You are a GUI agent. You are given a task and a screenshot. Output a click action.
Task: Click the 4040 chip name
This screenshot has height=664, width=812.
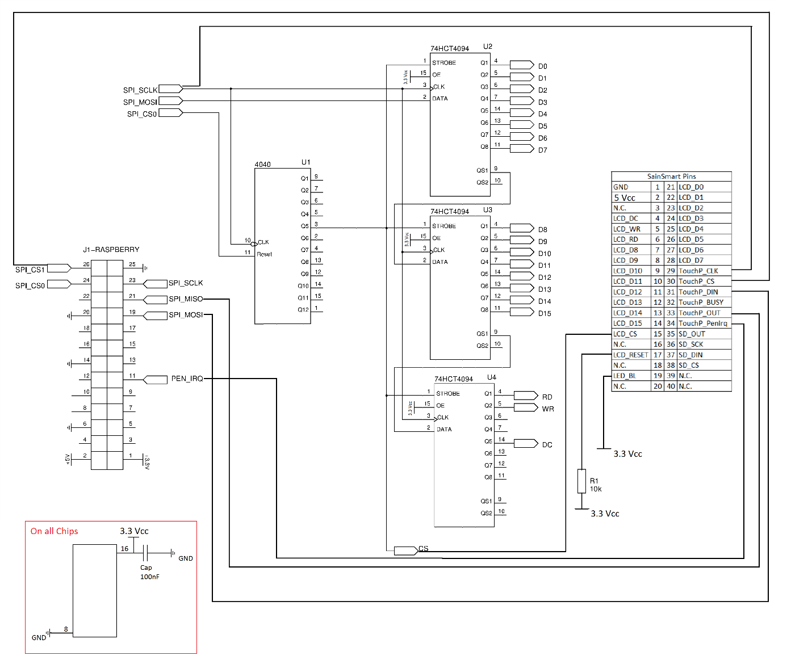(x=262, y=165)
